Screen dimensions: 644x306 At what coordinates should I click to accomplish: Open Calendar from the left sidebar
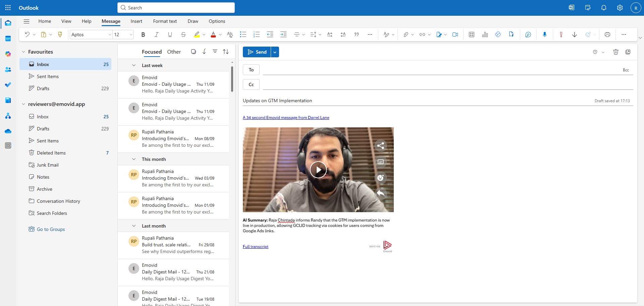coord(8,39)
